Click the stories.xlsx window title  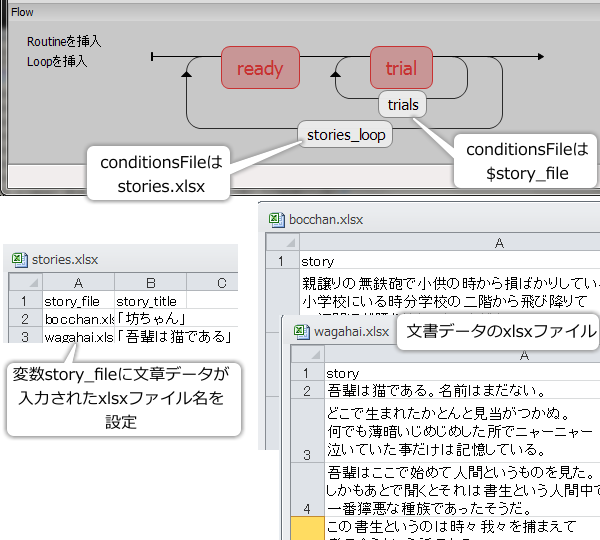[x=65, y=259]
